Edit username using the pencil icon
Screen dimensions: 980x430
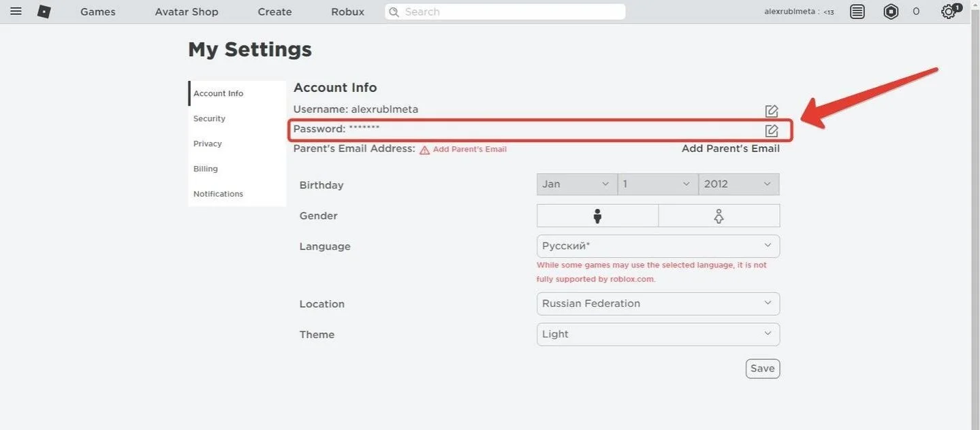tap(771, 111)
